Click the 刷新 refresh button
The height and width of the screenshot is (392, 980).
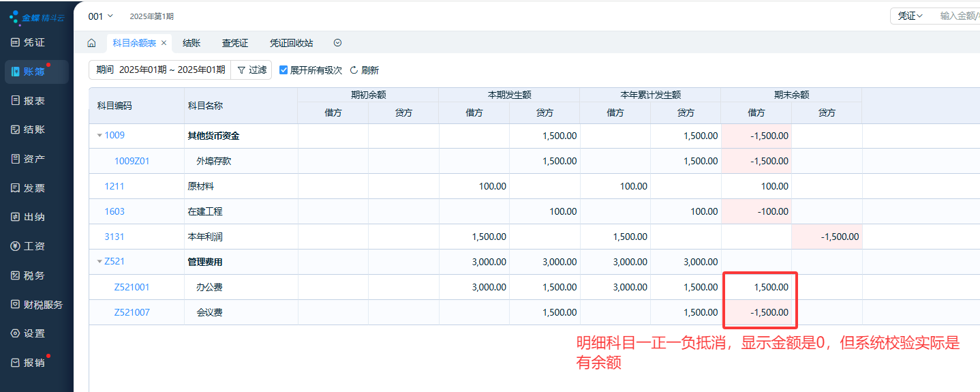tap(365, 70)
